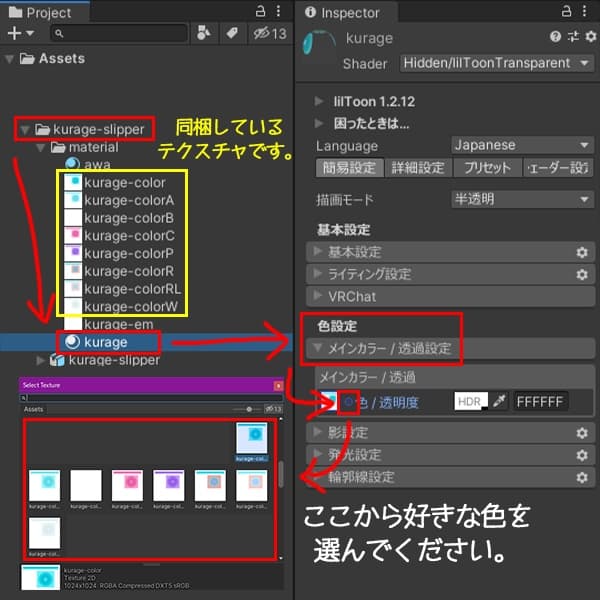Click the FFFFFF hex color field
This screenshot has width=600, height=600.
(540, 402)
